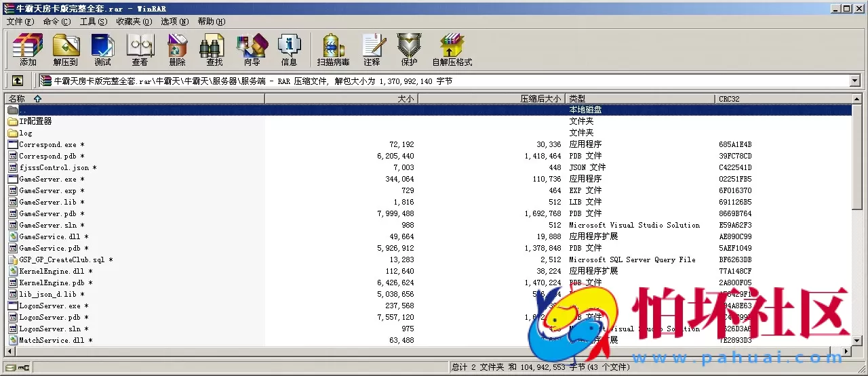Select the LogonServer.pdb file row
The width and height of the screenshot is (868, 376).
[x=429, y=317]
